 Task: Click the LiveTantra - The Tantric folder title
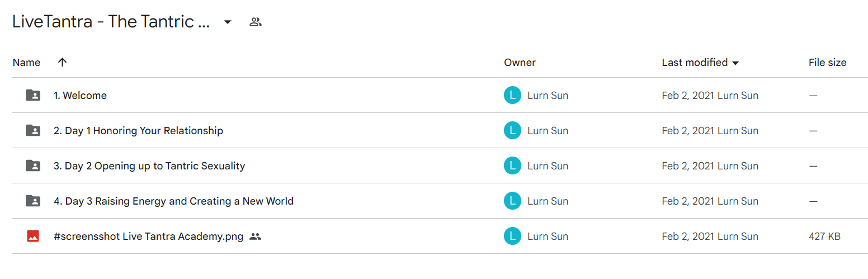pyautogui.click(x=111, y=22)
